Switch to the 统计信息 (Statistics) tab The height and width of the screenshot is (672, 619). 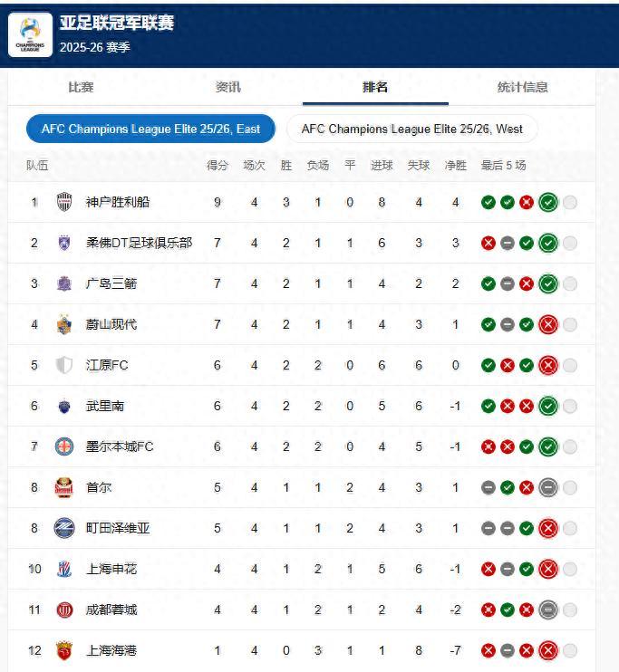[522, 87]
